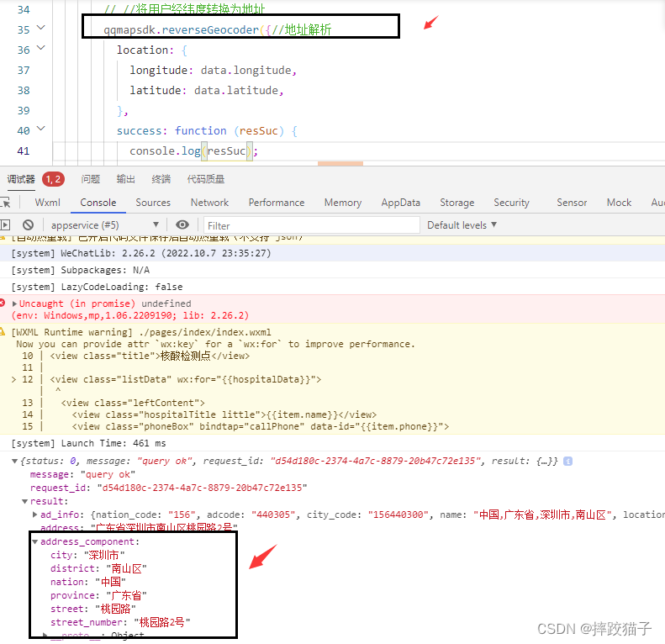Click the element inspector arrow icon
The height and width of the screenshot is (644, 665).
point(5,203)
